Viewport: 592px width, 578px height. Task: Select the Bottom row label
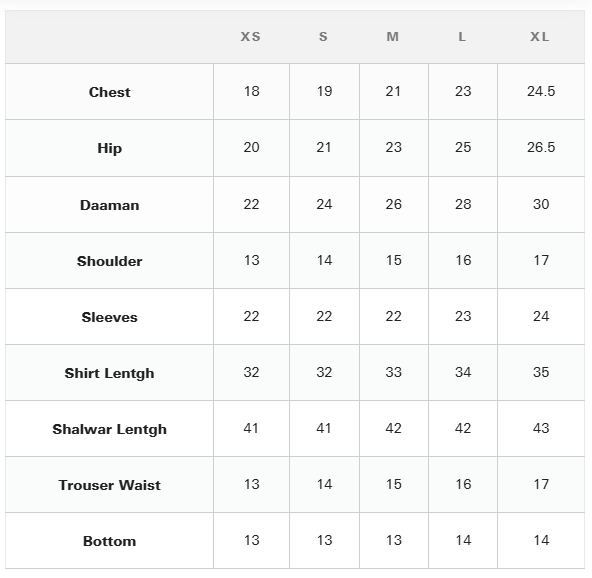(109, 541)
